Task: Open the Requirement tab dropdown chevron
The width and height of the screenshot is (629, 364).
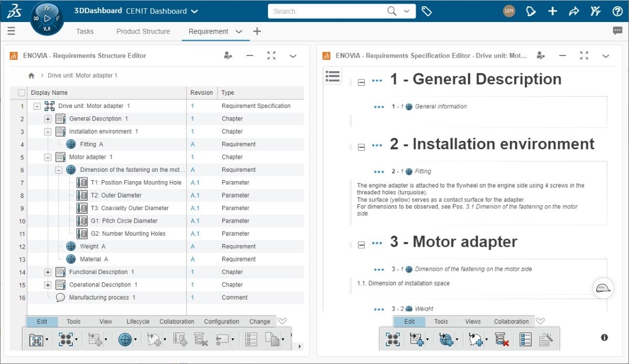Action: click(x=239, y=31)
